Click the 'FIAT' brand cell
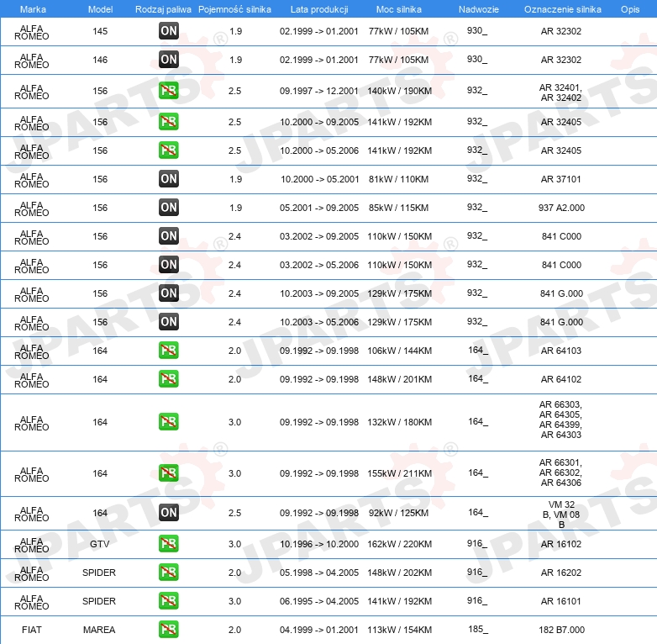Image resolution: width=657 pixels, height=644 pixels. (x=32, y=630)
